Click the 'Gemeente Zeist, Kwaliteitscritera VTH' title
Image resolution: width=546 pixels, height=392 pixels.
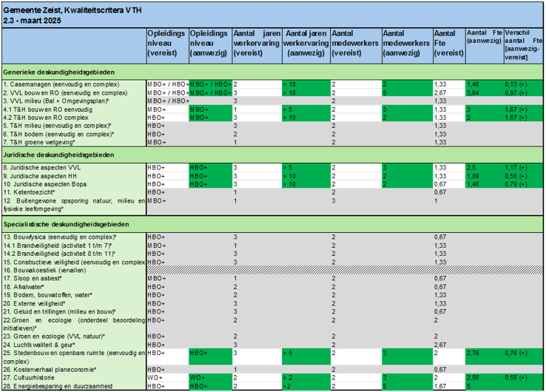click(67, 7)
